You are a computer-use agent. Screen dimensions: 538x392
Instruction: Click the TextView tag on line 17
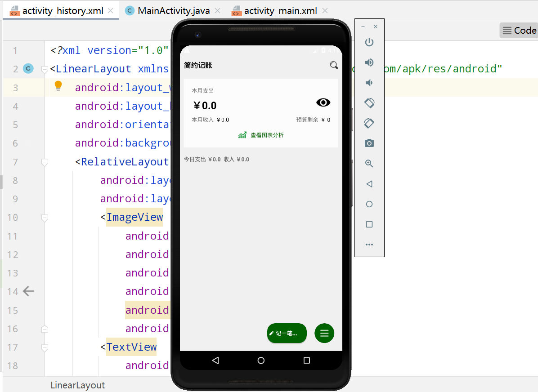coord(131,347)
